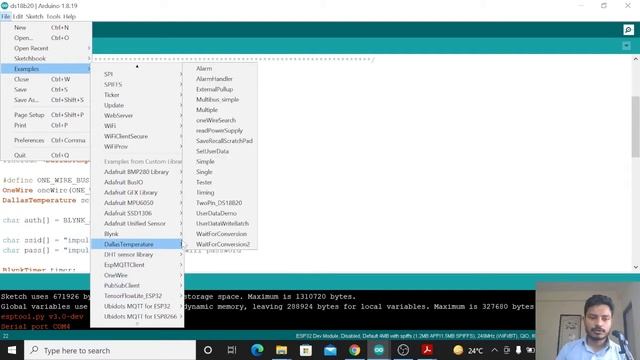
Task: Open the TwoPin_DS18B20 example sketch
Action: [x=220, y=203]
